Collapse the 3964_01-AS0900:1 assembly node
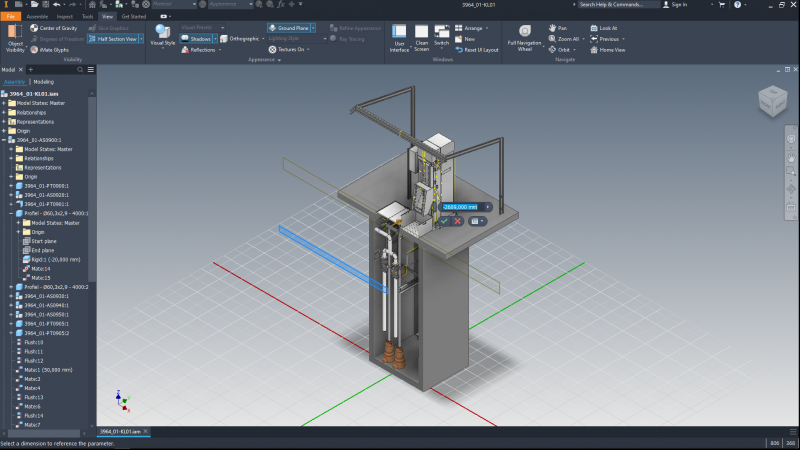Image resolution: width=800 pixels, height=450 pixels. pyautogui.click(x=5, y=140)
